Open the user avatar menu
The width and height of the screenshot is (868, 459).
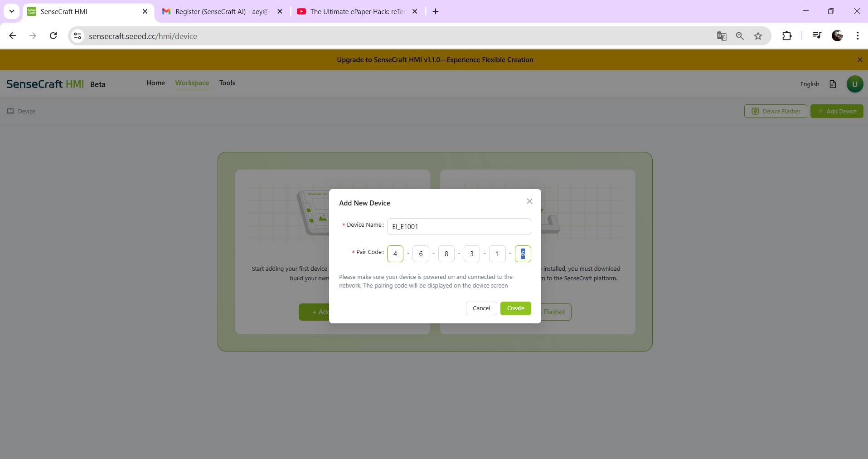click(x=854, y=84)
